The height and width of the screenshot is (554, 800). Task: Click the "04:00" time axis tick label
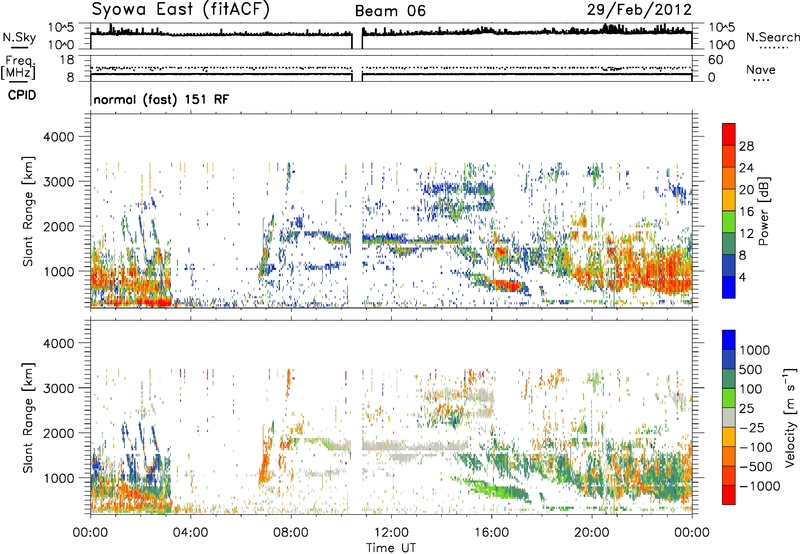190,533
